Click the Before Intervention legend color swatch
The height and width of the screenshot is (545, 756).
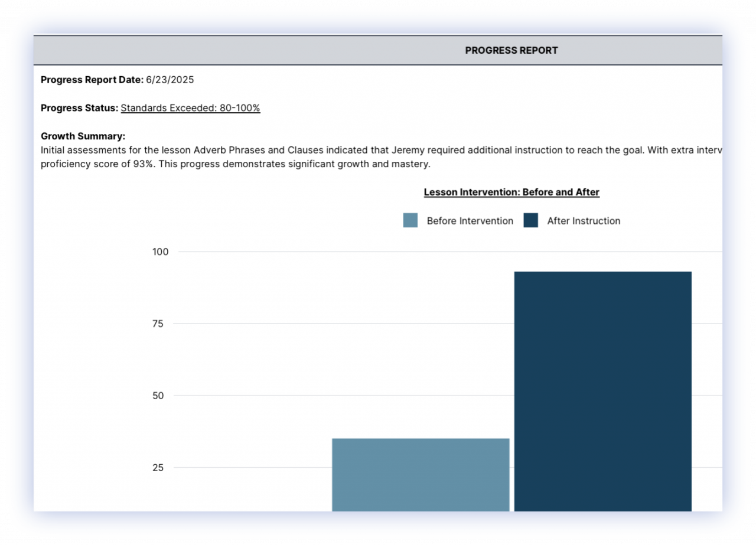point(410,221)
